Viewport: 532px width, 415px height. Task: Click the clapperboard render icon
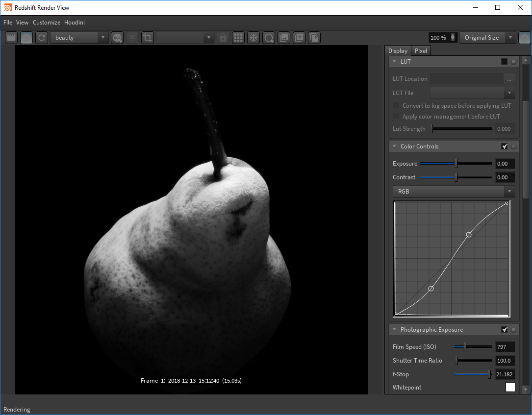coord(11,38)
